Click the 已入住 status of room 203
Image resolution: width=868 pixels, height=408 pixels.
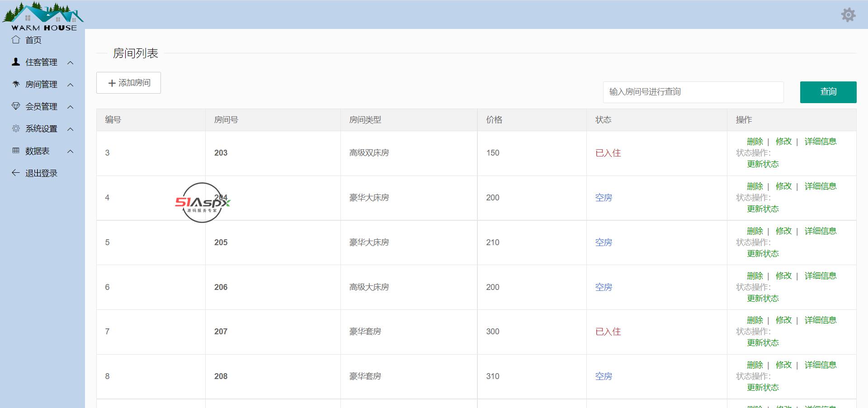[608, 153]
